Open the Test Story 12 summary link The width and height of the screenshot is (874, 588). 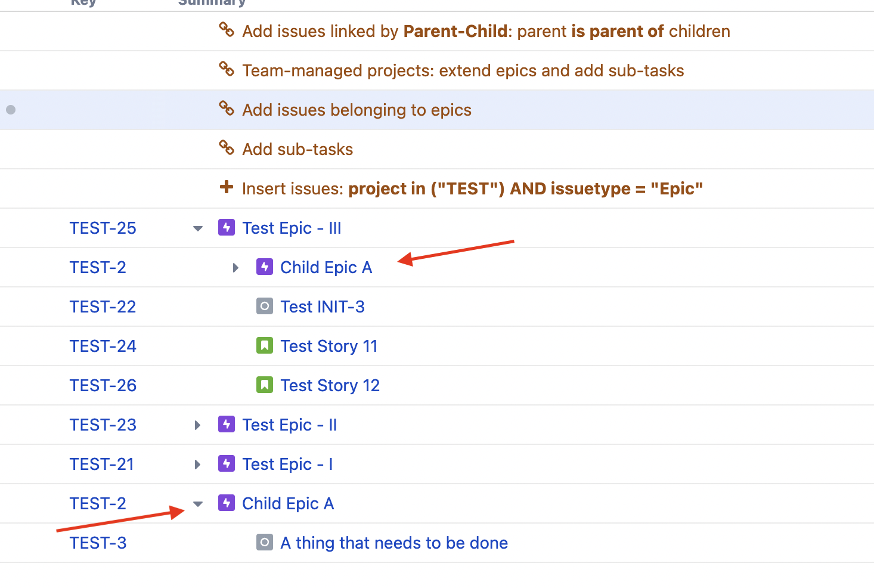pos(330,385)
